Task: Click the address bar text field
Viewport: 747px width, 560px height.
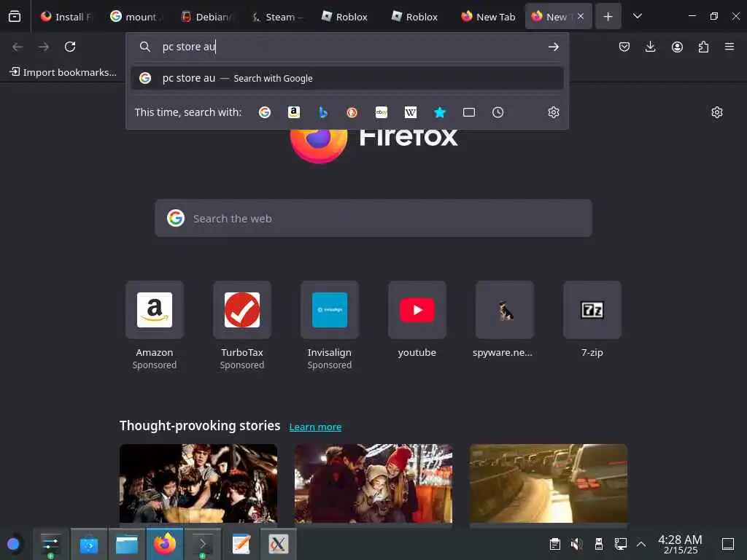Action: click(x=348, y=47)
